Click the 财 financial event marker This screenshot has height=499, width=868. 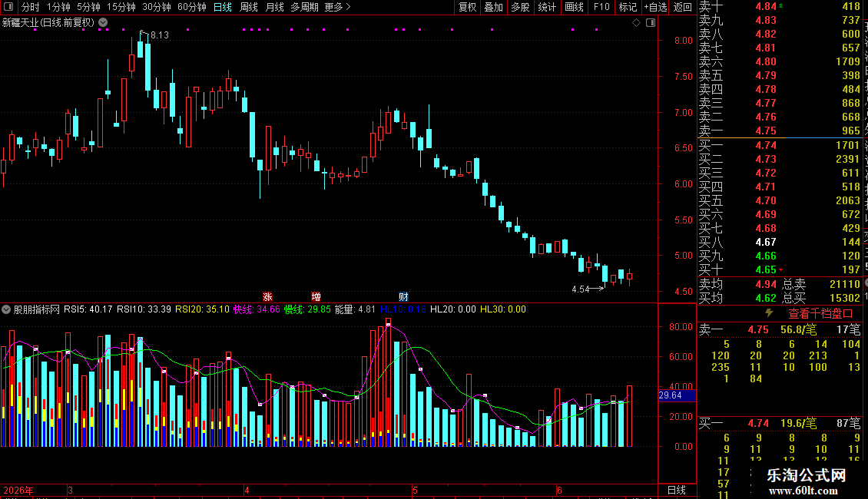point(403,297)
